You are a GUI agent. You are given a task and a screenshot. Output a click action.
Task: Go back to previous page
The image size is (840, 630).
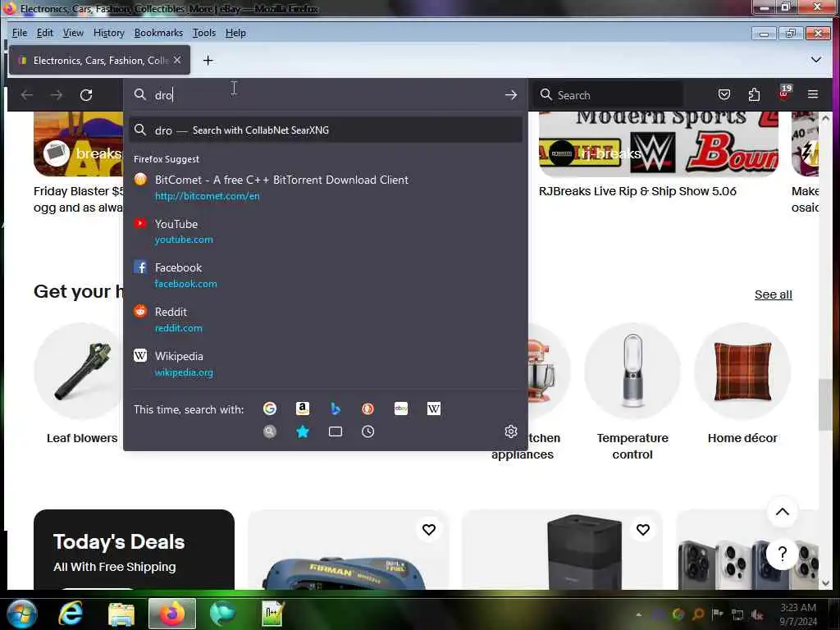[27, 95]
